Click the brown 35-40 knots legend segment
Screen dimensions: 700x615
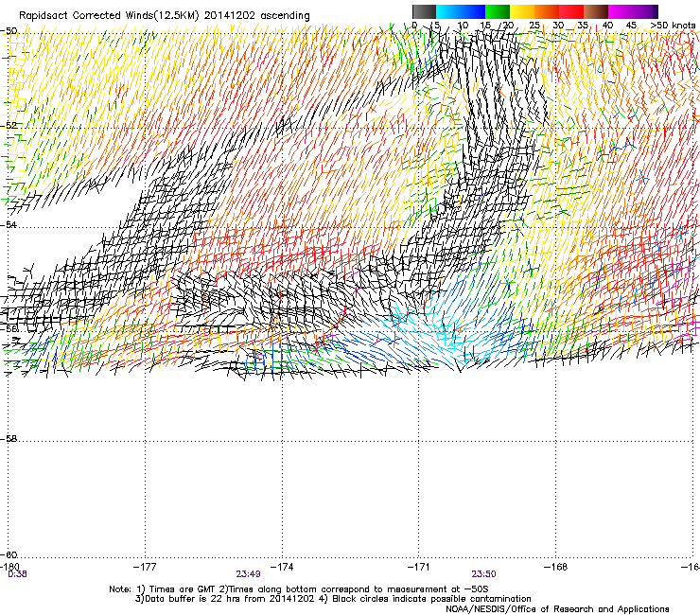coord(596,11)
